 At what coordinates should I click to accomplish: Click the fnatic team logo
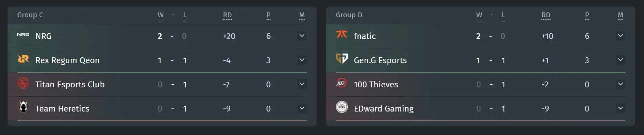coord(342,34)
